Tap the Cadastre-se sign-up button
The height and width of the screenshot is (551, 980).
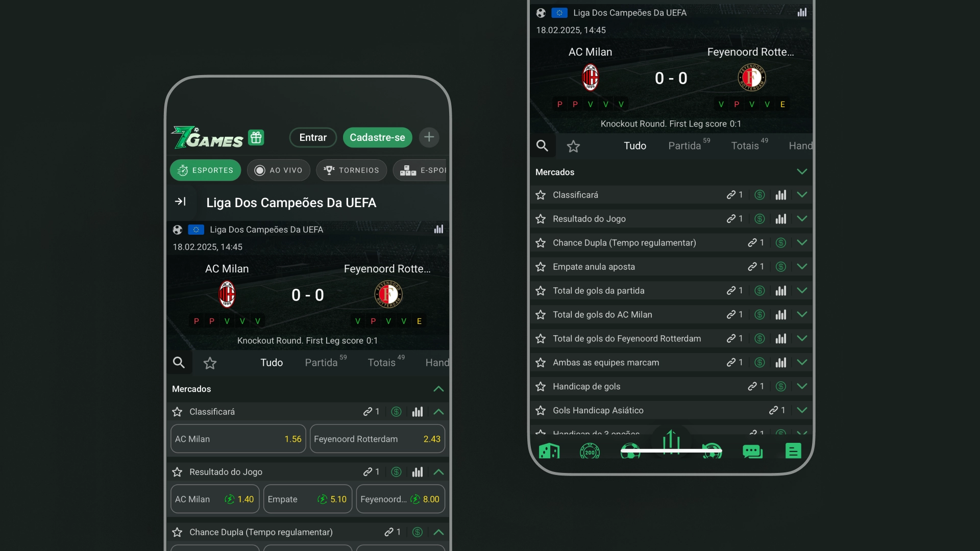pyautogui.click(x=377, y=137)
